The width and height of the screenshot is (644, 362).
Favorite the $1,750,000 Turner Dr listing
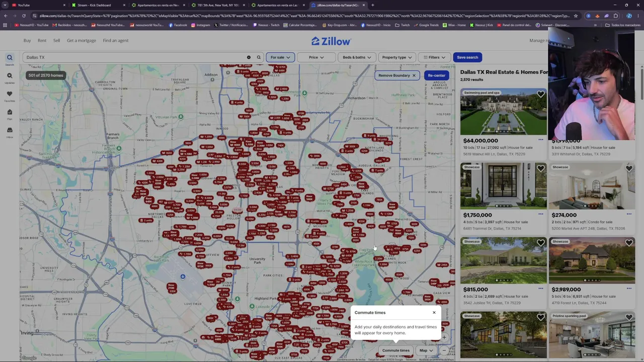pyautogui.click(x=541, y=168)
